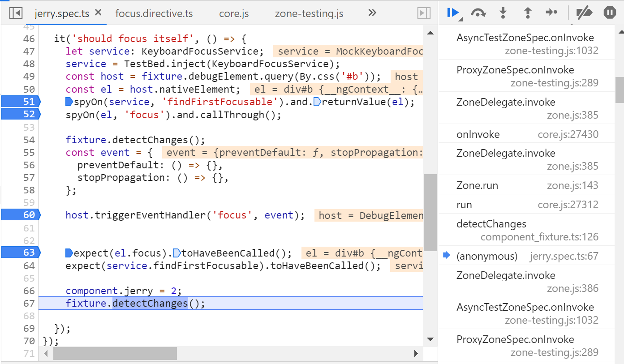Remove breakpoint on line 51
The image size is (624, 364).
tap(21, 102)
